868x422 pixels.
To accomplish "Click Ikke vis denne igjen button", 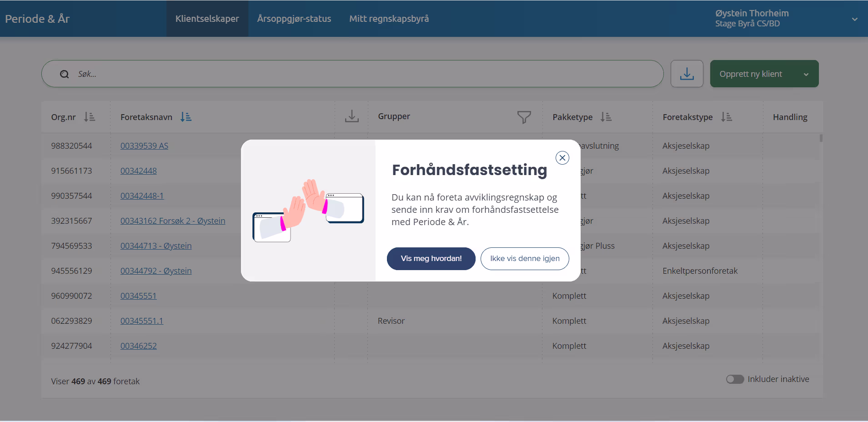I will click(x=524, y=258).
